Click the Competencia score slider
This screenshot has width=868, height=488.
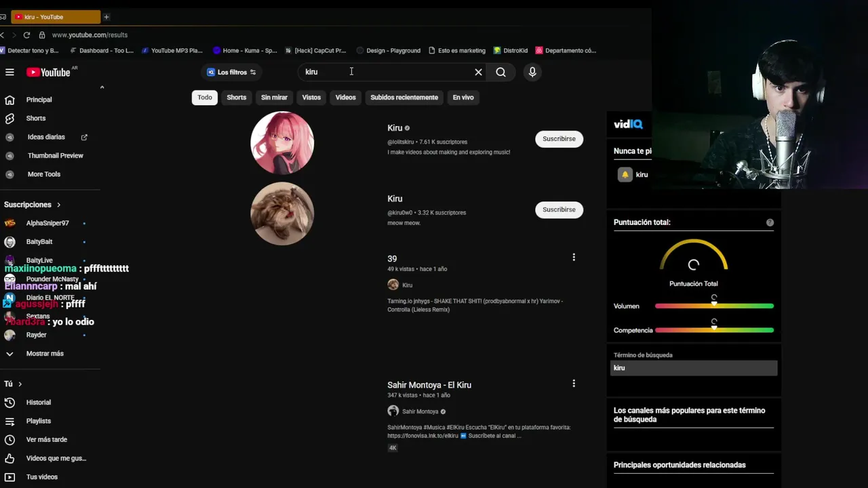[714, 330]
